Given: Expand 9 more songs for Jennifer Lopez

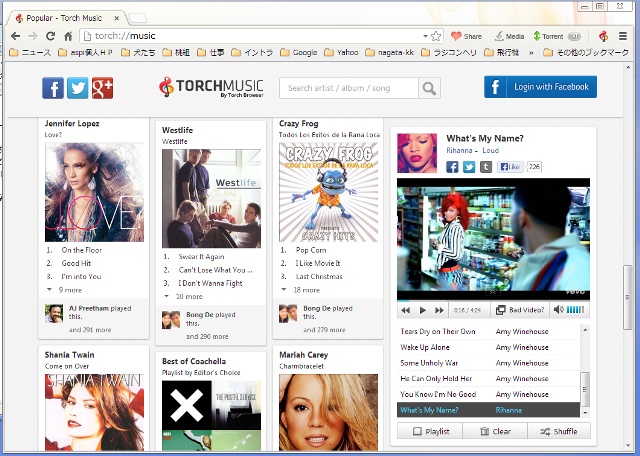Looking at the screenshot, I should tap(64, 290).
